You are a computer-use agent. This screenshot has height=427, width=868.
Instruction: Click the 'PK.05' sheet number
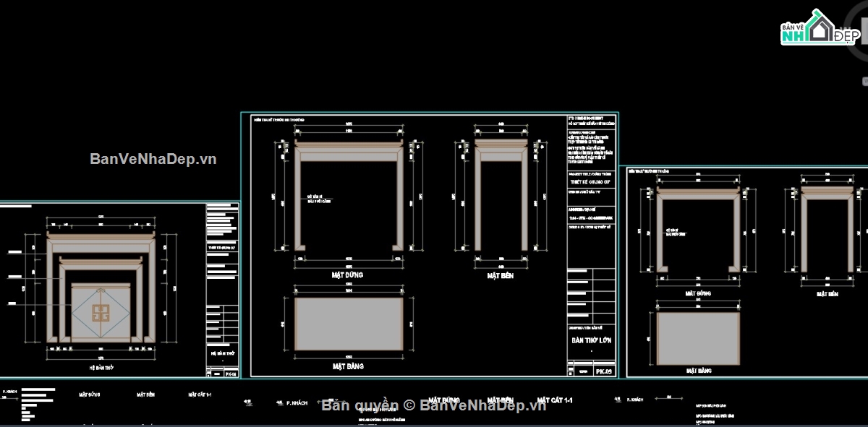coord(604,372)
